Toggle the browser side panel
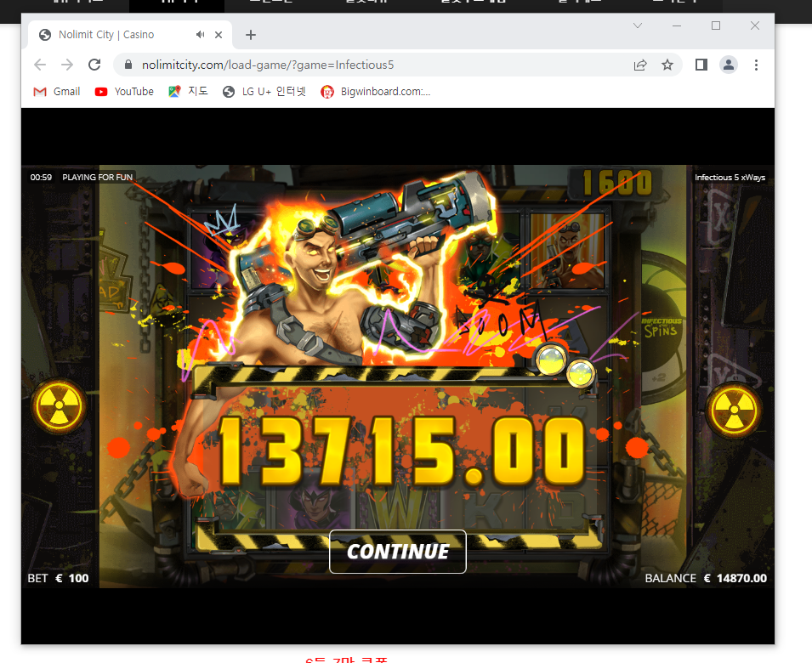812x663 pixels. pos(701,65)
